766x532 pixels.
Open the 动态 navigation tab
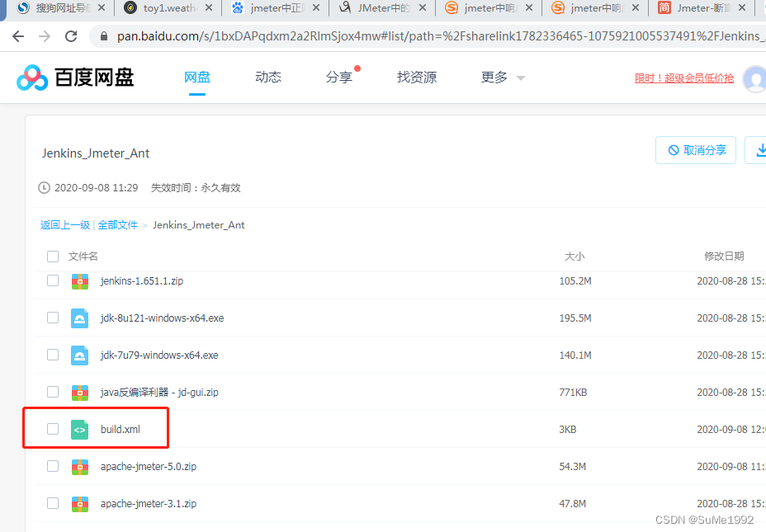268,77
